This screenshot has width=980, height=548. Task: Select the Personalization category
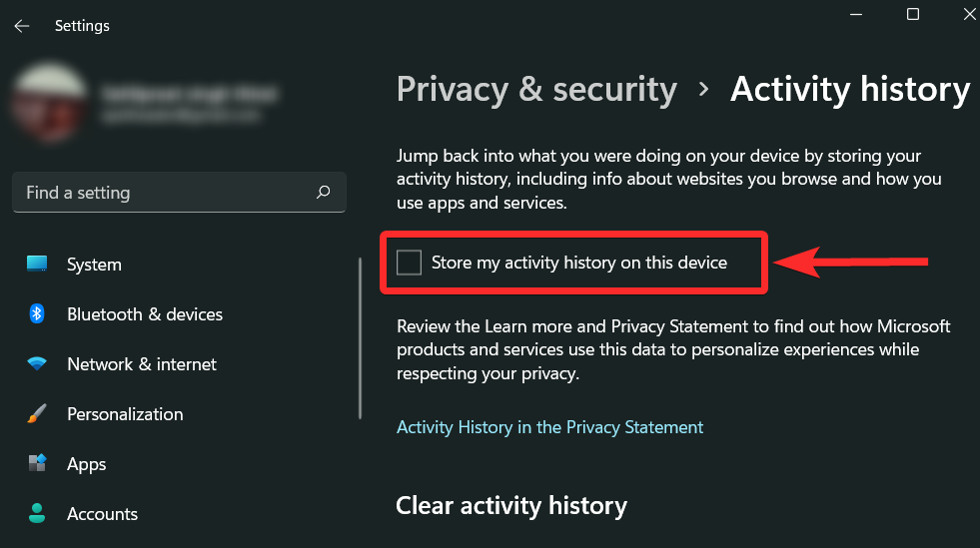125,414
